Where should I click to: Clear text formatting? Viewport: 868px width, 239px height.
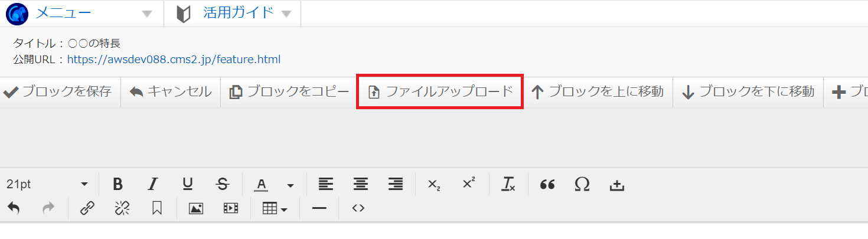click(x=508, y=185)
